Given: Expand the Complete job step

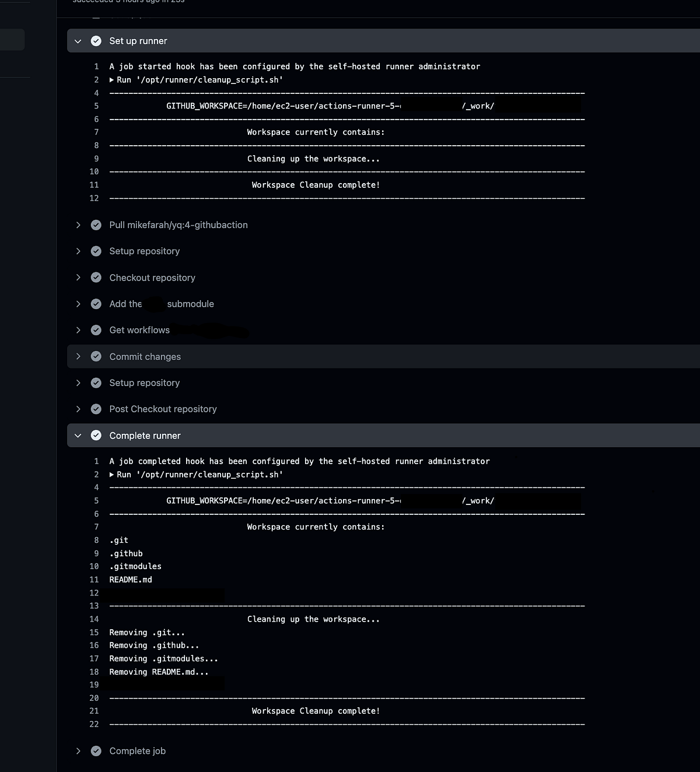Looking at the screenshot, I should click(78, 750).
